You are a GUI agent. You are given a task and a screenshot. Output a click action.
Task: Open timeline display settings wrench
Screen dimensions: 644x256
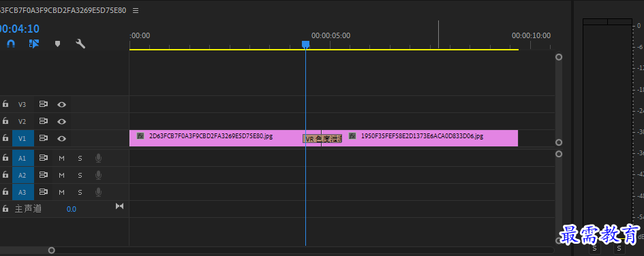coord(80,44)
